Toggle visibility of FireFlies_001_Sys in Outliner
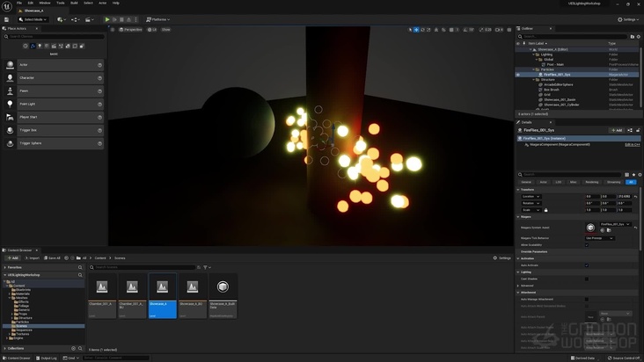This screenshot has width=644, height=362. pos(518,74)
